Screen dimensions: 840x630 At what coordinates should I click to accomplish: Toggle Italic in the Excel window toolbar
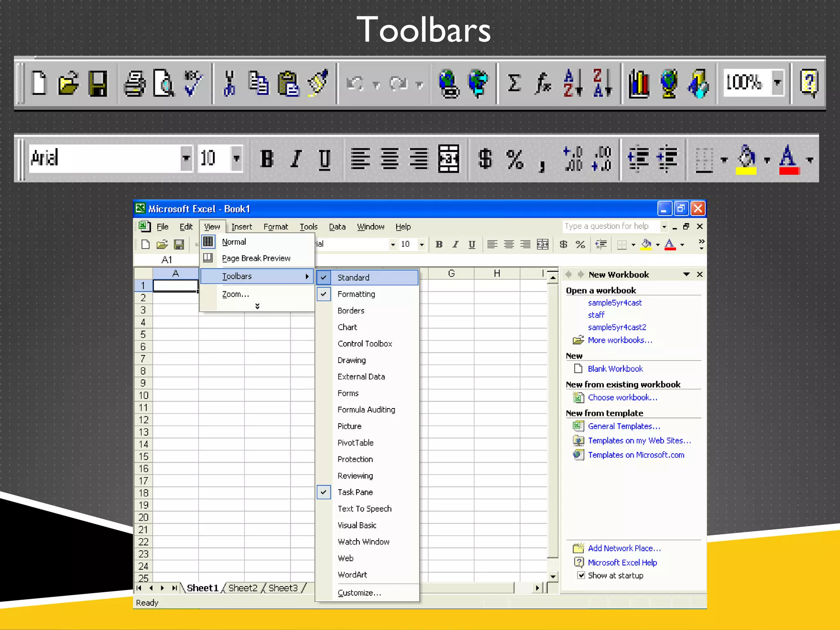tap(455, 244)
